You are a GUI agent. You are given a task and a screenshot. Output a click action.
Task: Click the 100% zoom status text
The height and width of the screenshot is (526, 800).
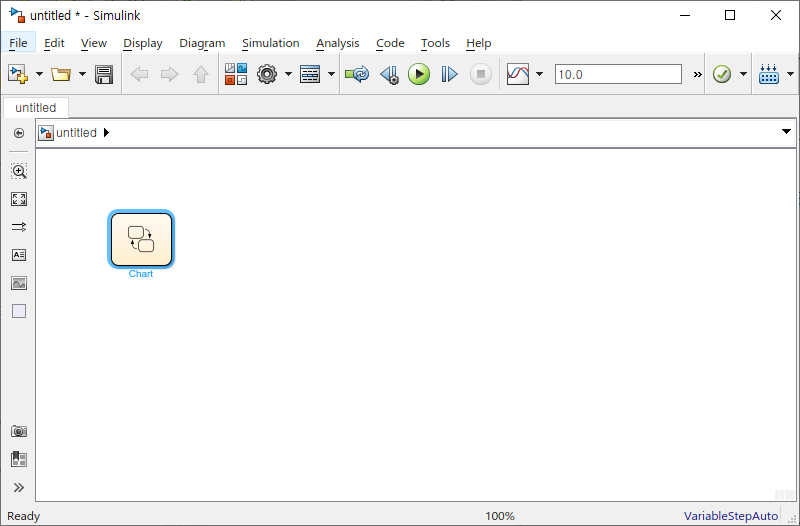[500, 516]
